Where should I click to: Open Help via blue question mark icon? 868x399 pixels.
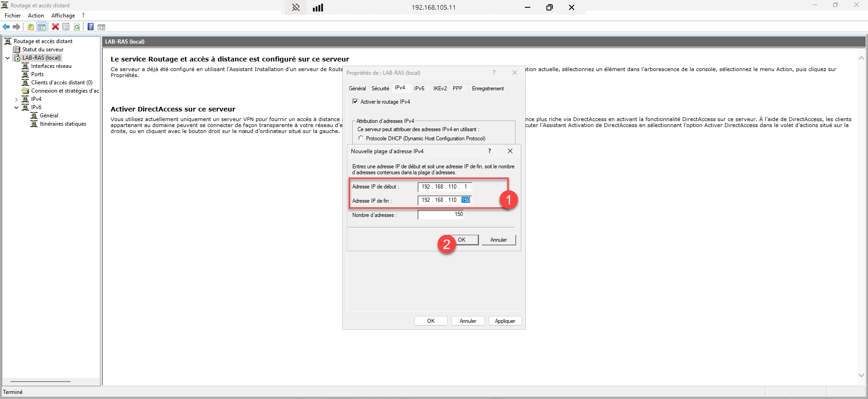click(91, 27)
